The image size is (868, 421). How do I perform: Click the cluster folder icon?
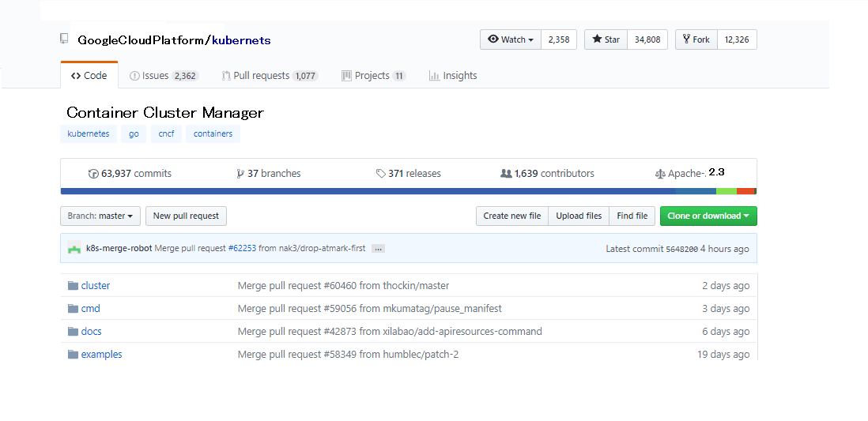click(73, 285)
